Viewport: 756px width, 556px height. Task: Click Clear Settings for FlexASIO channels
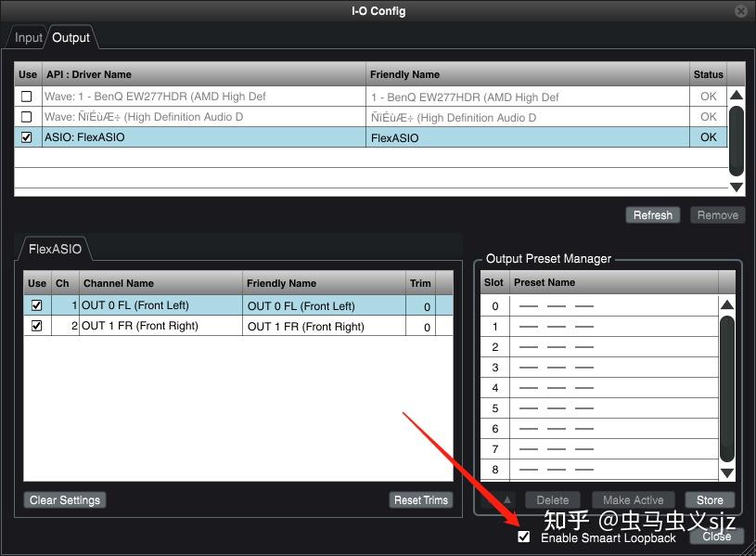[x=64, y=499]
